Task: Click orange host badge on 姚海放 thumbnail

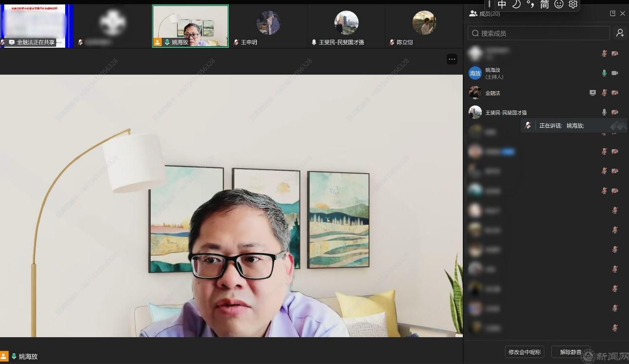Action: coord(158,42)
